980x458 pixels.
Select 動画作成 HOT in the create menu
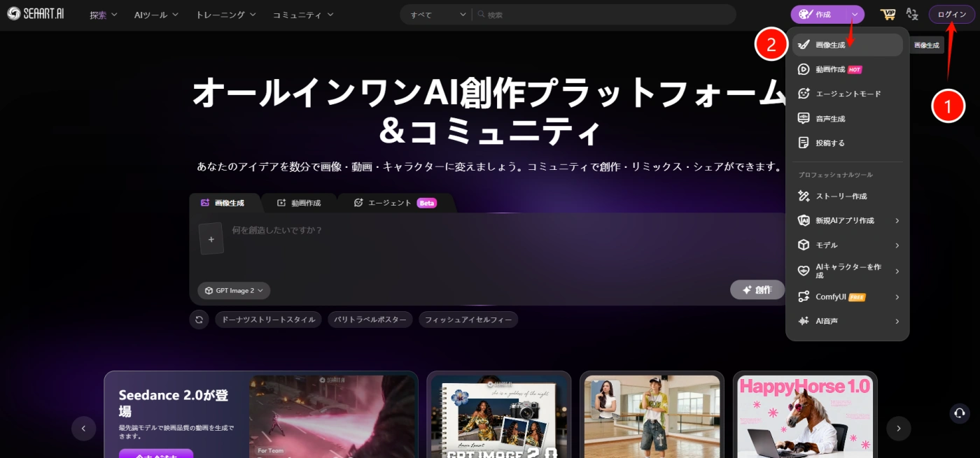coord(848,69)
